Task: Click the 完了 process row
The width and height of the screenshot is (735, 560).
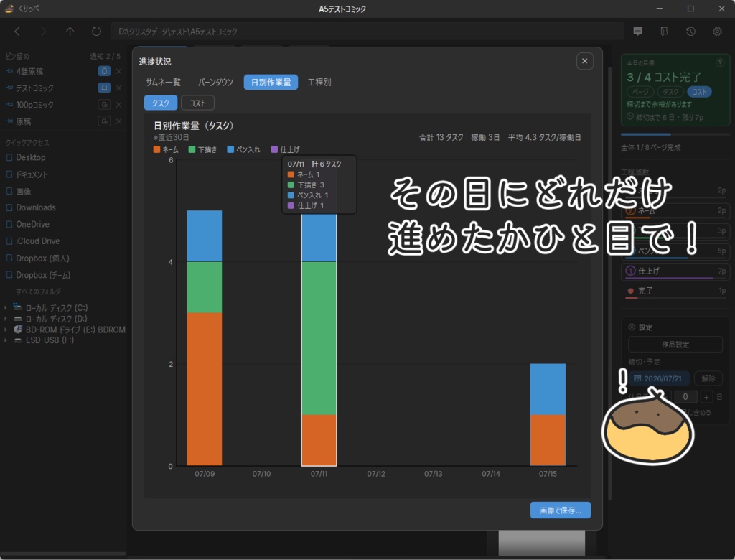Action: (675, 291)
